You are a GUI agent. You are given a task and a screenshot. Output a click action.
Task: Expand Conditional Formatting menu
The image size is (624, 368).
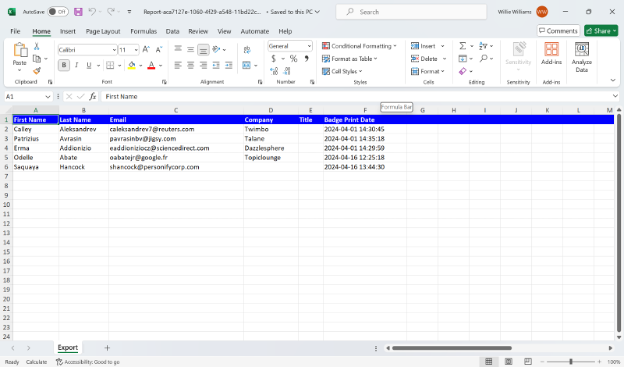359,46
